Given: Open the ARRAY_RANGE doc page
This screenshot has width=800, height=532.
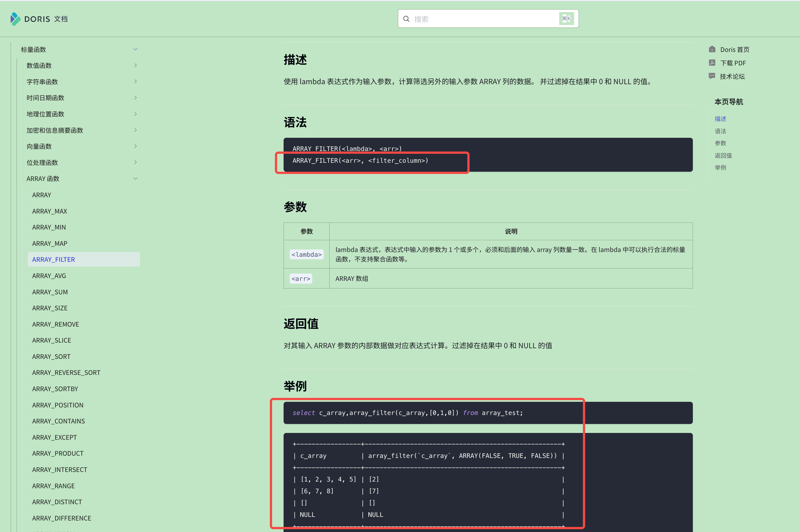Looking at the screenshot, I should (x=53, y=485).
